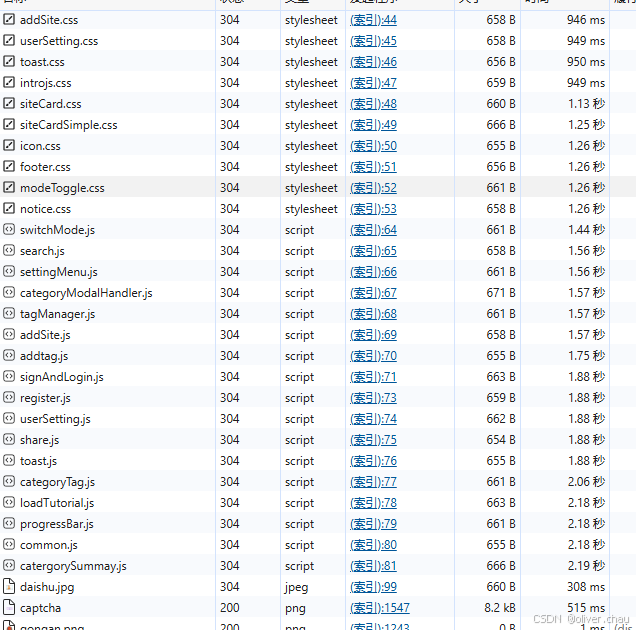Open initiator link (索引):81 for catergorySummay.js
Screen dimensions: 636x630
[x=373, y=566]
